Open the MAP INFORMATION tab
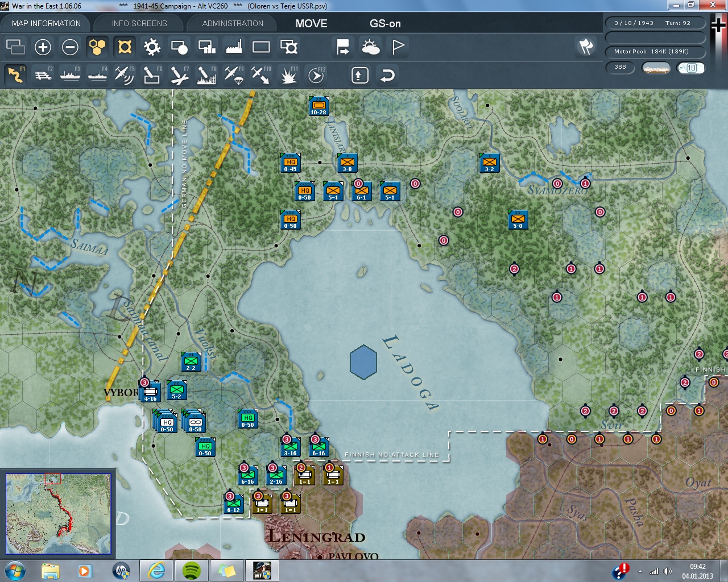This screenshot has width=728, height=582. pyautogui.click(x=46, y=23)
